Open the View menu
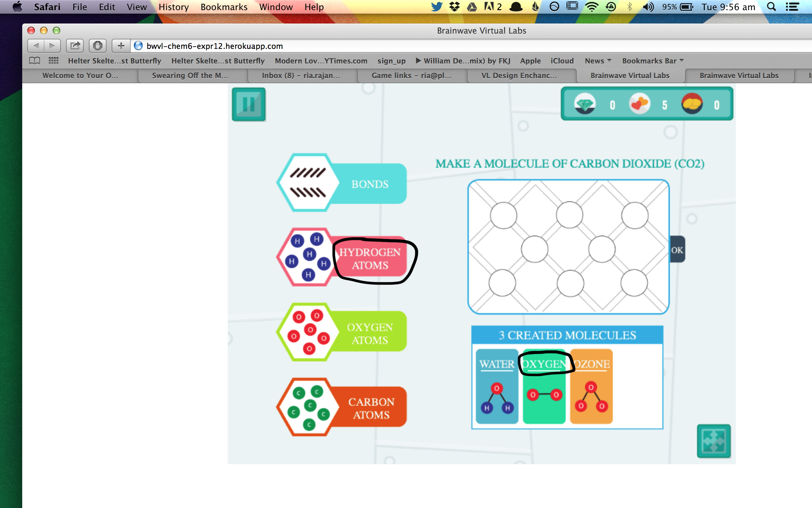This screenshot has height=508, width=812. [137, 7]
